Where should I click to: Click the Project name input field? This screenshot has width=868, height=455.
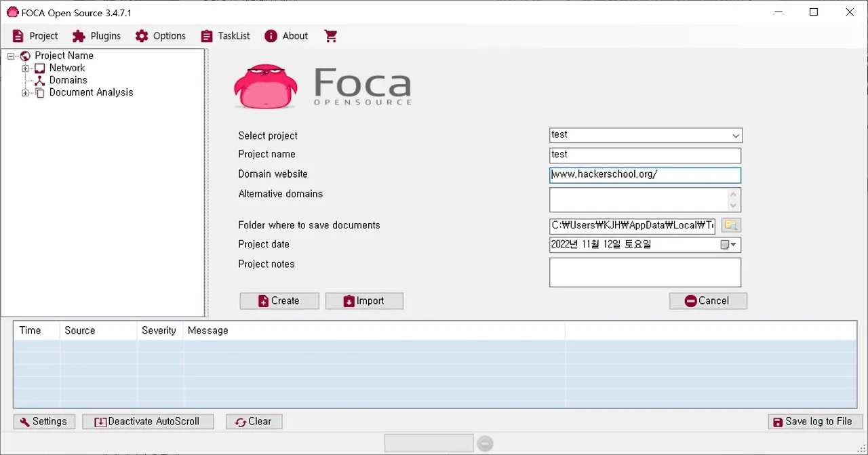click(x=645, y=155)
